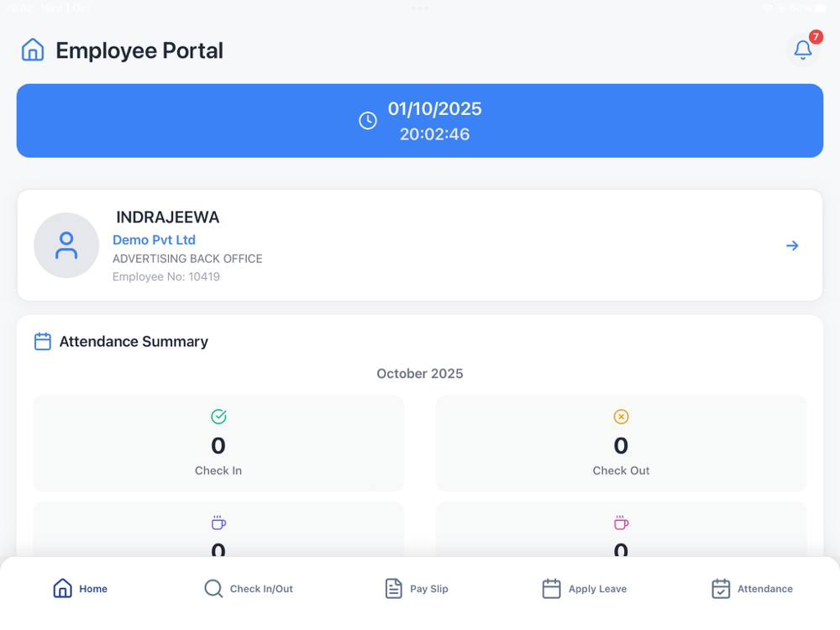Click the home icon beside Employee Portal
Screen dimensions: 840x630
33,50
